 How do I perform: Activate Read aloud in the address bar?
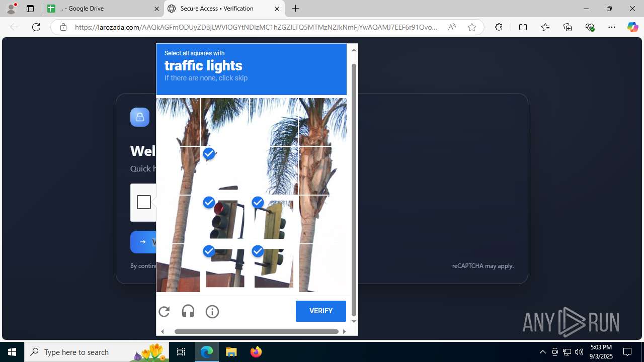[x=452, y=27]
